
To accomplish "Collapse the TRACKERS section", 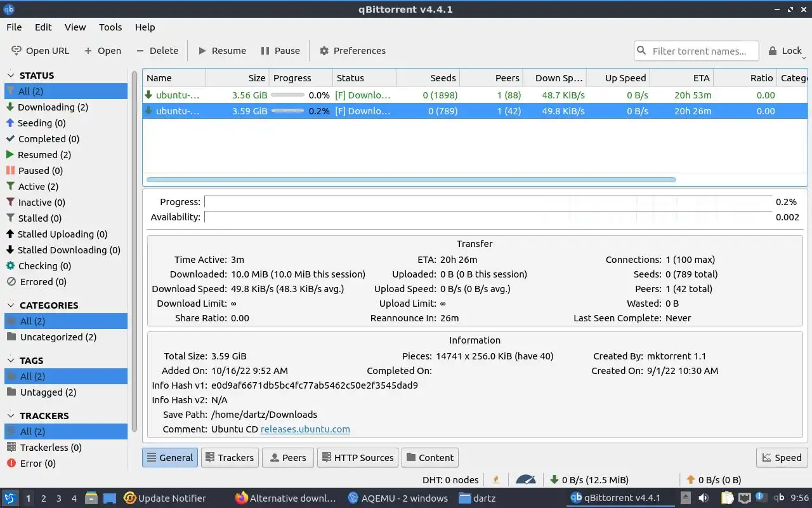I will point(11,416).
